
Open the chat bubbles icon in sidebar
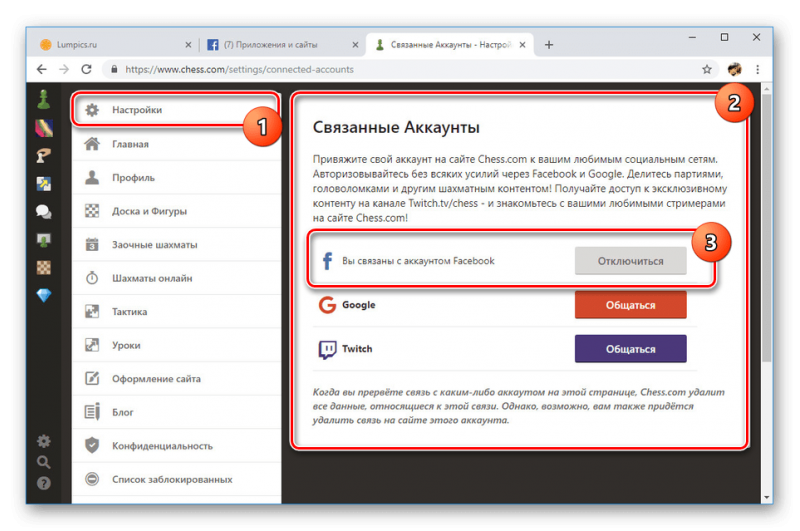[x=44, y=212]
